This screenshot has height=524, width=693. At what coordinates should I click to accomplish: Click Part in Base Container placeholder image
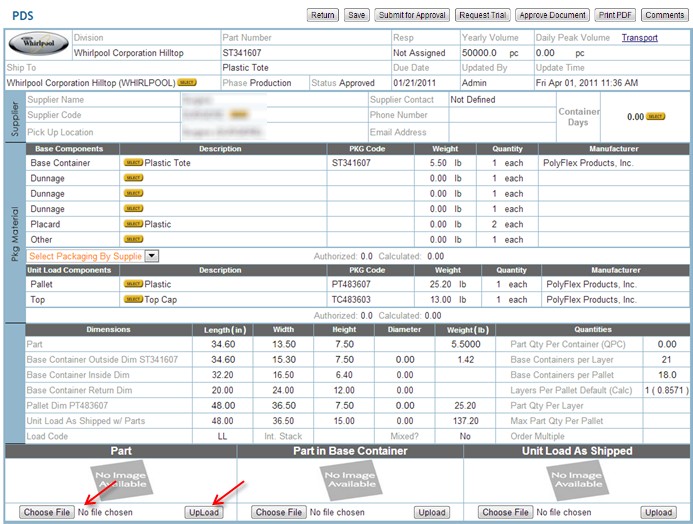click(351, 480)
